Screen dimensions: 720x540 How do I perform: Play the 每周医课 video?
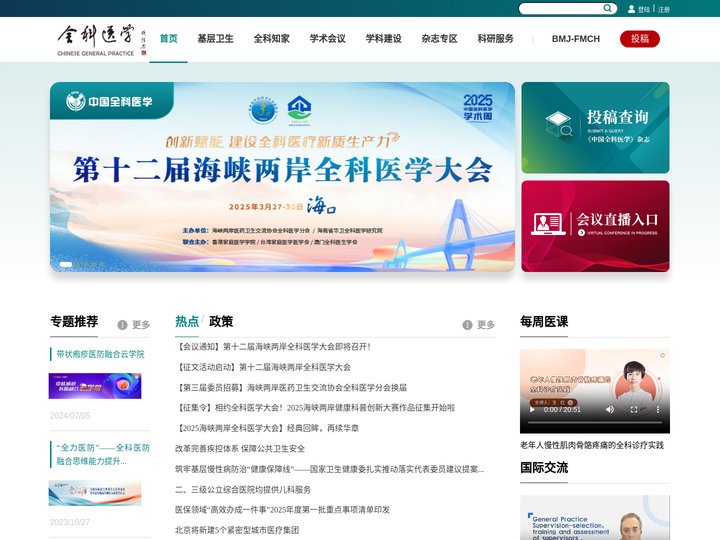point(532,410)
